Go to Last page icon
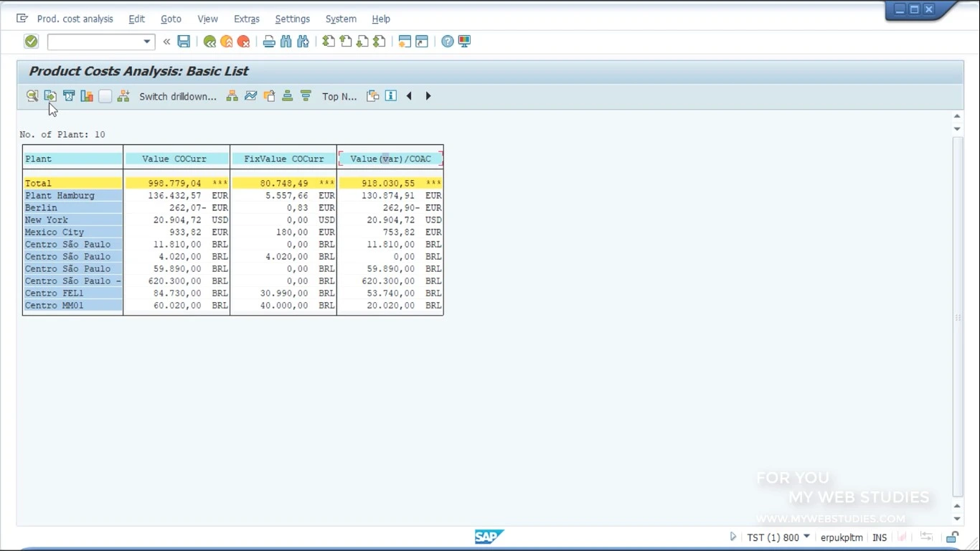This screenshot has width=980, height=551. (380, 42)
